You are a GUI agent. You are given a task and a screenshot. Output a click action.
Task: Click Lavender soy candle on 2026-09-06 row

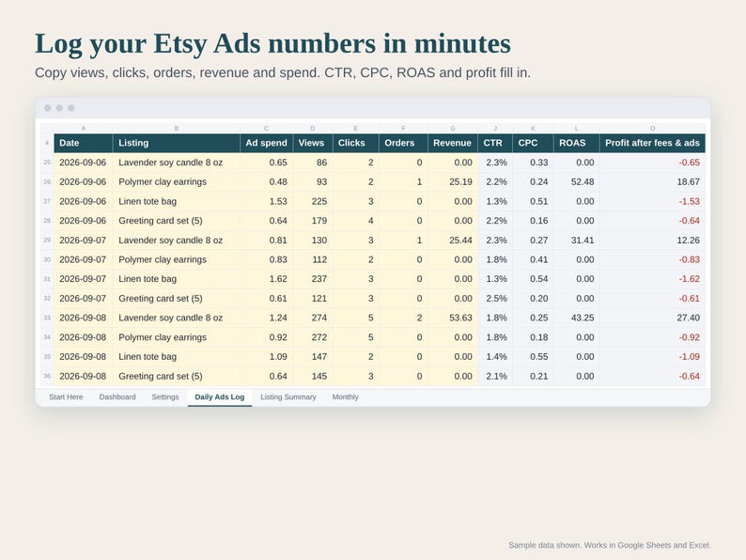tap(176, 163)
